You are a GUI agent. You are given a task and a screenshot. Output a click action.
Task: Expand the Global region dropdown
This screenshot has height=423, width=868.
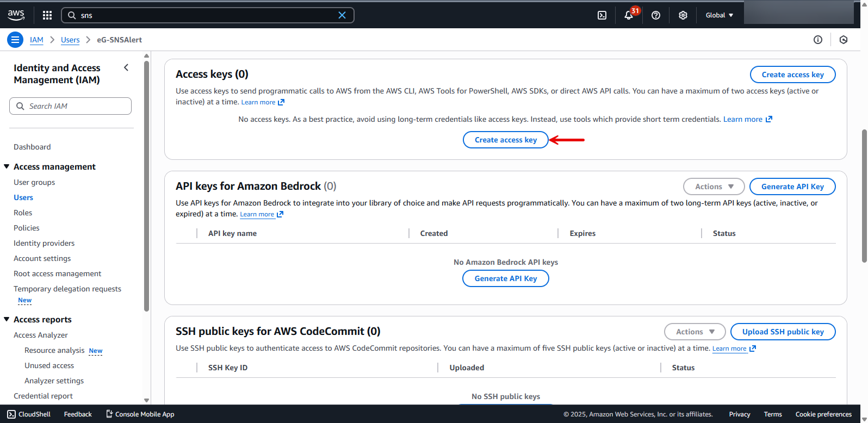point(719,15)
